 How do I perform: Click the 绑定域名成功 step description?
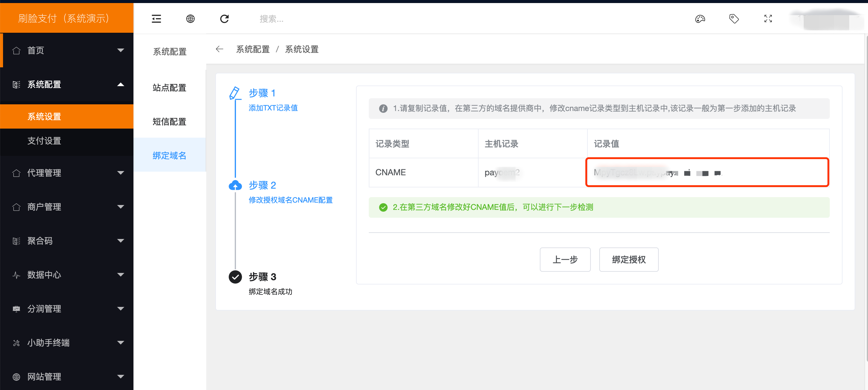pos(270,291)
